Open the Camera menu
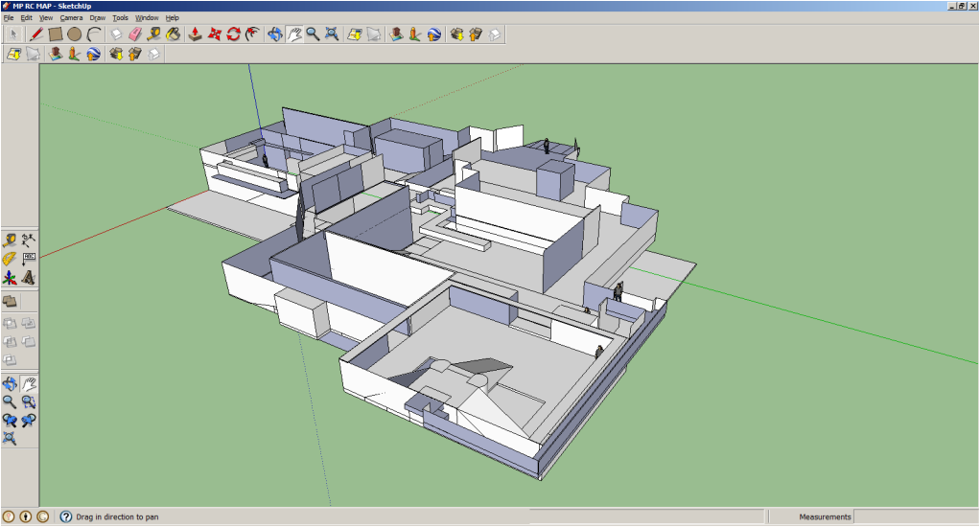980x527 pixels. point(71,18)
